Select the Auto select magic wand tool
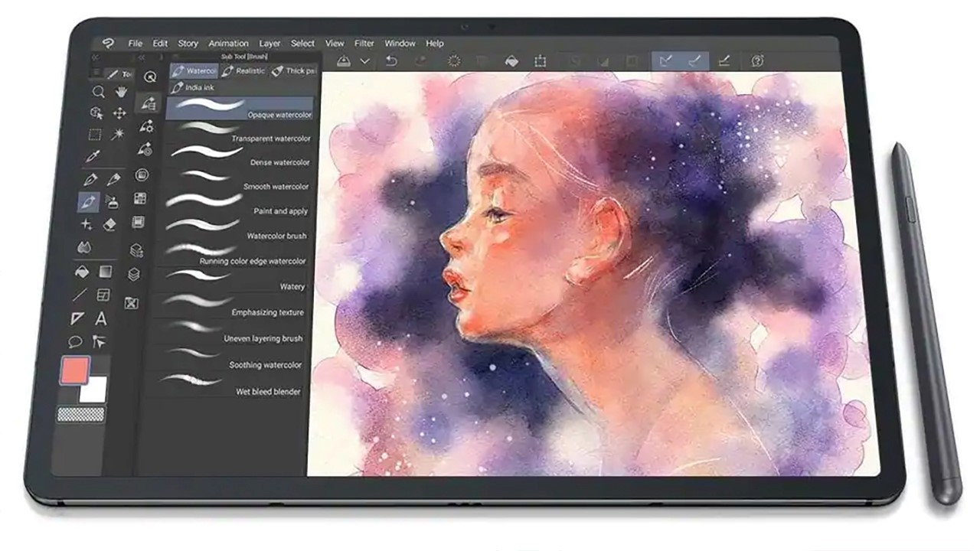Viewport: 980px width, 551px height. pos(118,135)
